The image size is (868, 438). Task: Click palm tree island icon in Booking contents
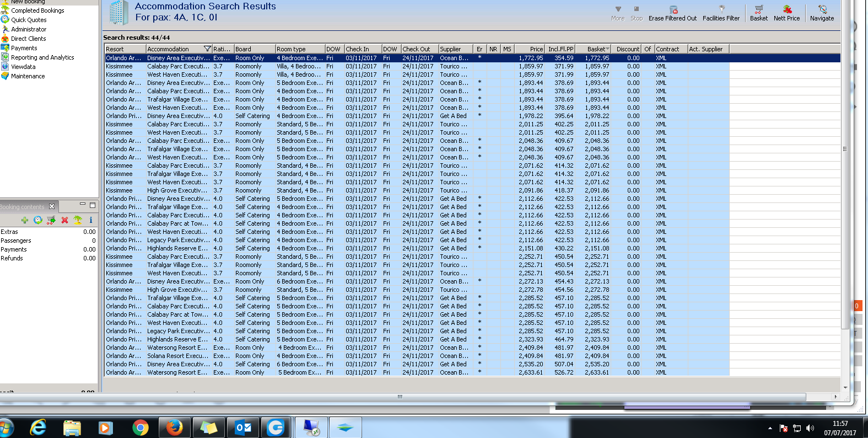pos(78,220)
